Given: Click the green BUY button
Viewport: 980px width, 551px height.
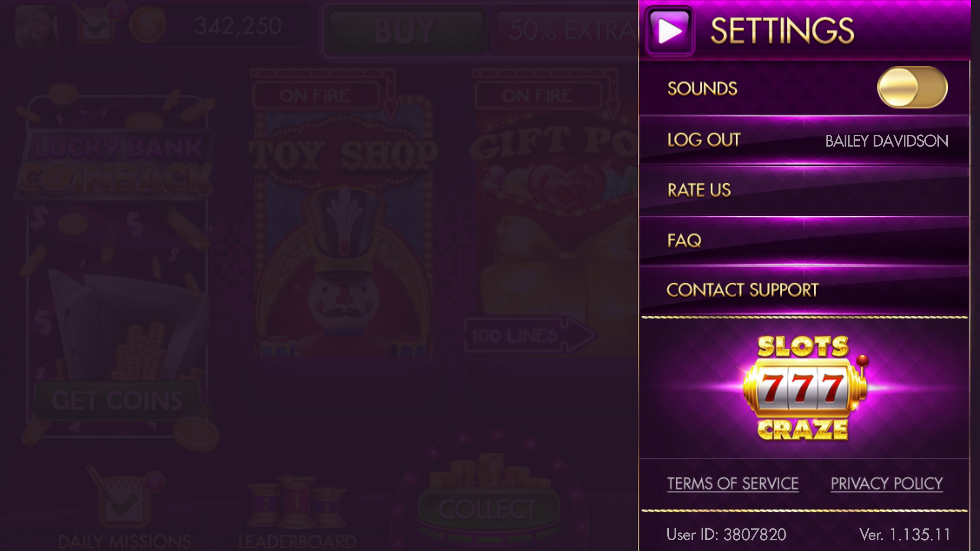Looking at the screenshot, I should [x=405, y=30].
